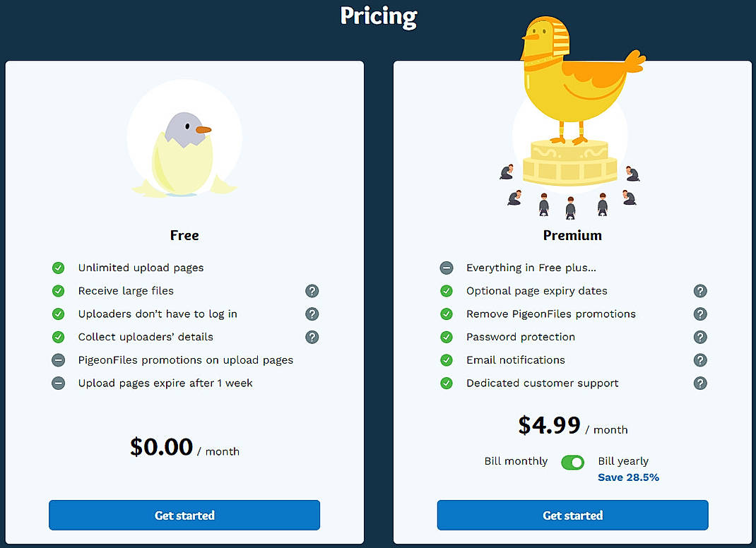Select the Save 28.5% yearly savings label
The height and width of the screenshot is (548, 756).
pyautogui.click(x=628, y=477)
